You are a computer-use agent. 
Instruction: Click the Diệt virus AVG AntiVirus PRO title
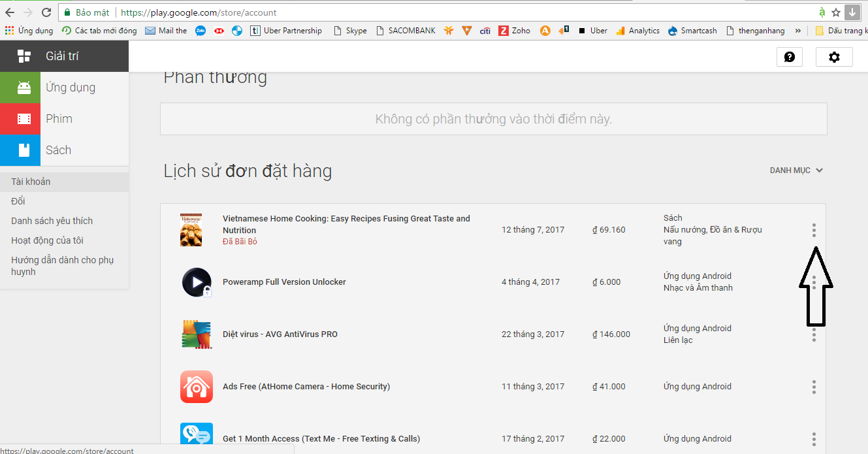[x=280, y=334]
